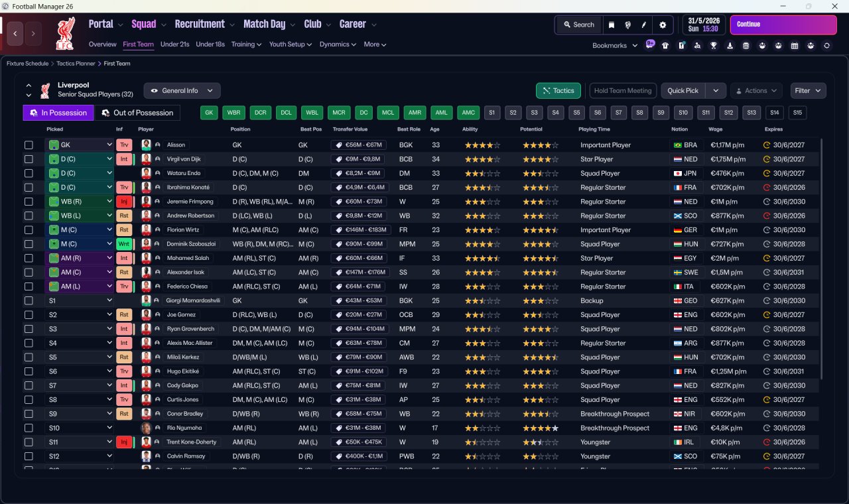Select the green AMC position slot
This screenshot has width=849, height=504.
[x=468, y=113]
